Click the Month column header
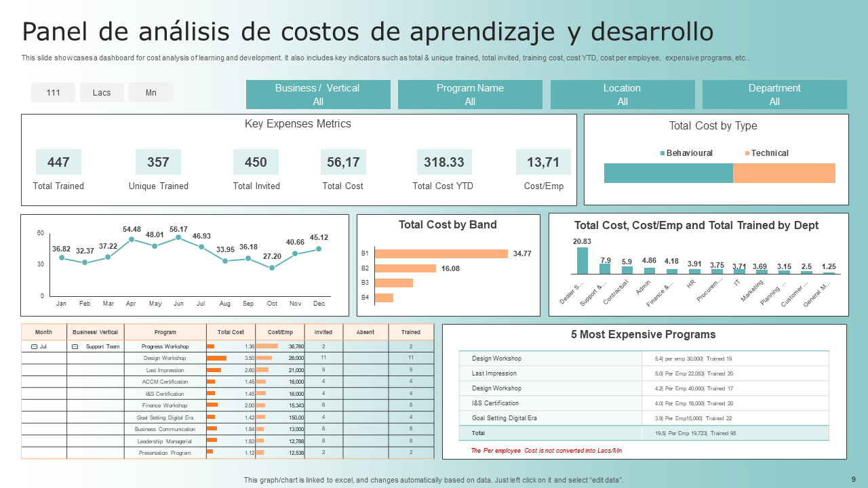Image resolution: width=868 pixels, height=488 pixels. coord(43,332)
